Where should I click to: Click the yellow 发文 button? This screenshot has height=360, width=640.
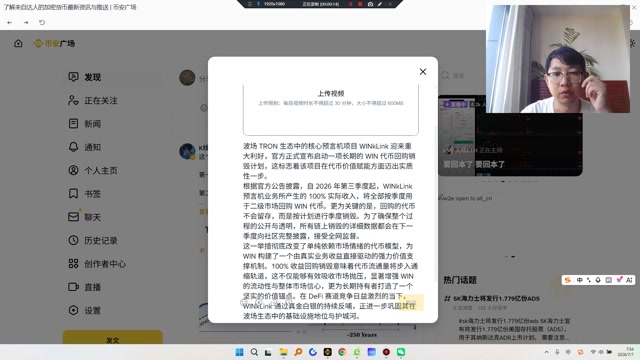coord(113,338)
